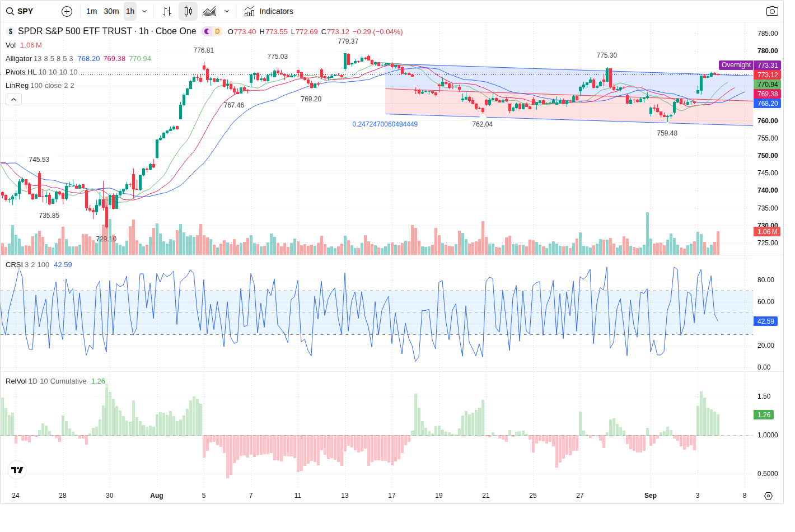The width and height of the screenshot is (795, 532).
Task: Select the 1m timeframe
Action: (92, 11)
